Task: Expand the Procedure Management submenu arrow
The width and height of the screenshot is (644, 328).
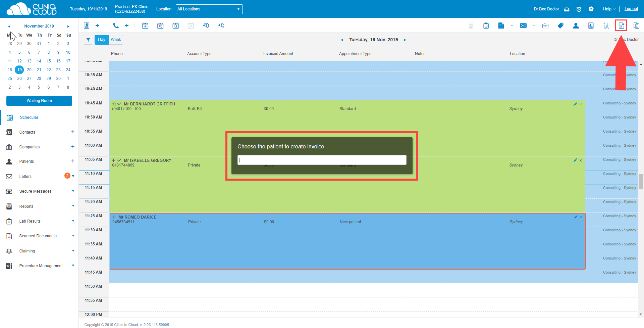Action: pos(73,266)
